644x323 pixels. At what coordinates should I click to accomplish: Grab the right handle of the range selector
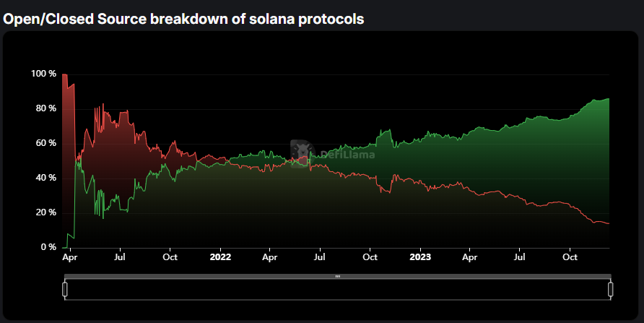pos(611,290)
